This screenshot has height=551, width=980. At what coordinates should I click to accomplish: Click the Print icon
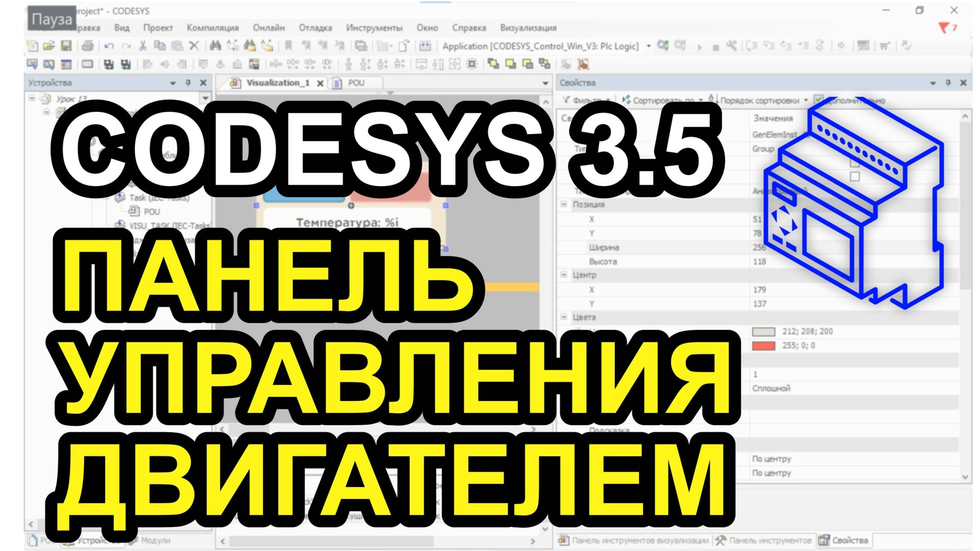click(x=88, y=46)
